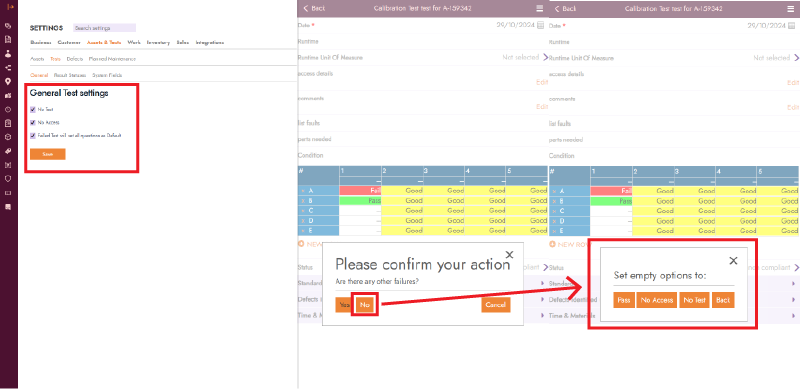Switch to the Customer settings tab

[x=69, y=42]
